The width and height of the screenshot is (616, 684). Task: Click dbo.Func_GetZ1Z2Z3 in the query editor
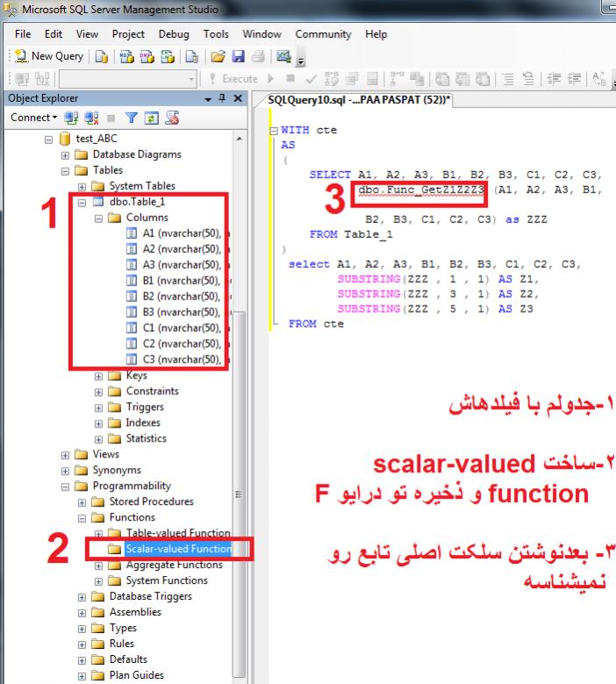point(420,191)
